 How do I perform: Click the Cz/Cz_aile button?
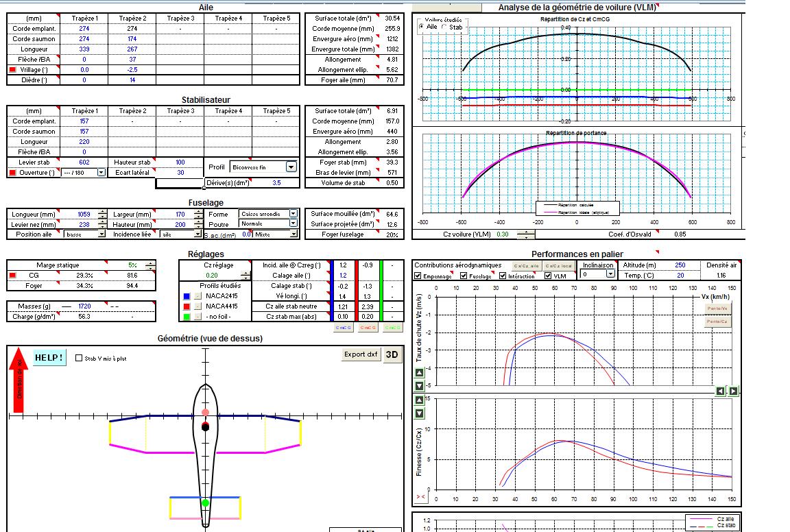pyautogui.click(x=526, y=265)
